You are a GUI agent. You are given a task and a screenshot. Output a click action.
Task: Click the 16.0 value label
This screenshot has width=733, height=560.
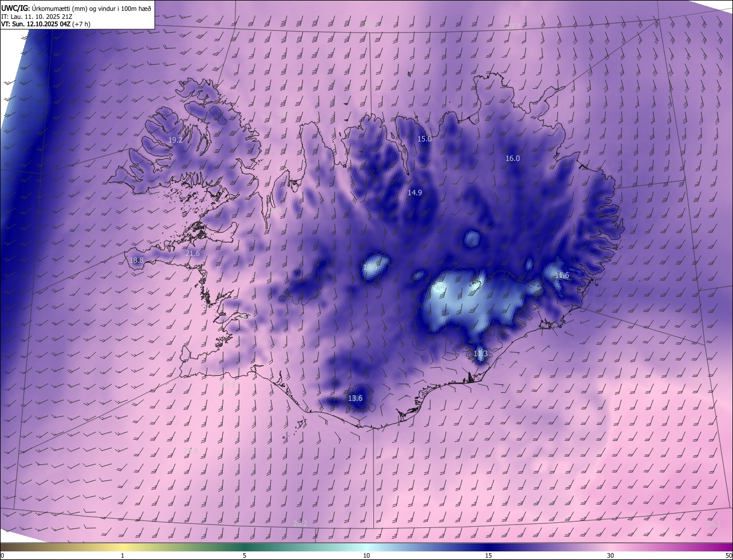(x=513, y=159)
